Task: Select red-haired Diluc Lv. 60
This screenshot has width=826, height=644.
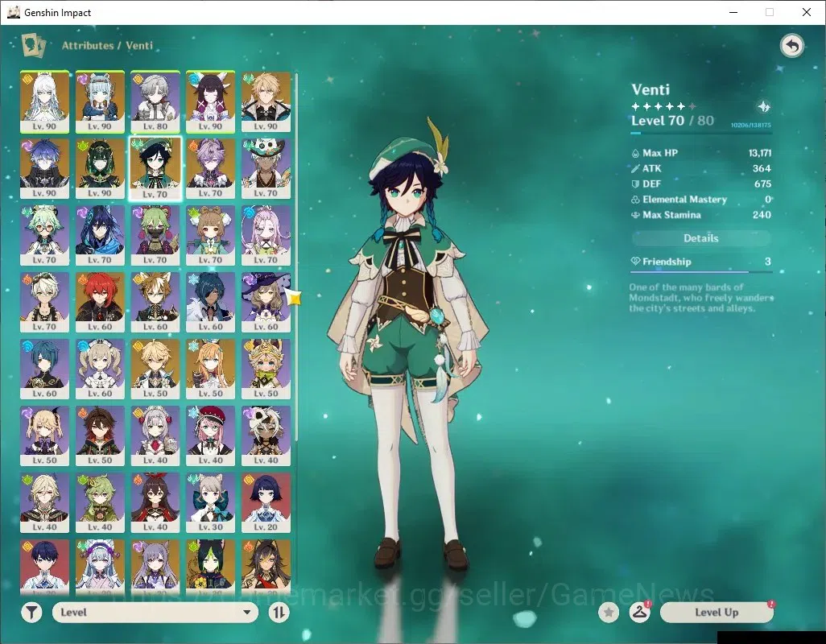Action: 100,302
